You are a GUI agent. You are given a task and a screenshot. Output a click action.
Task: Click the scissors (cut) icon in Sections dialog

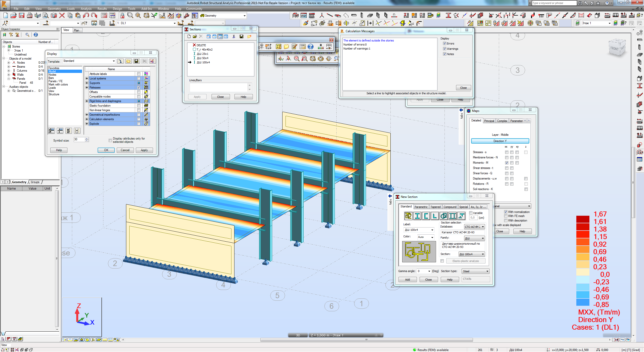pos(234,36)
